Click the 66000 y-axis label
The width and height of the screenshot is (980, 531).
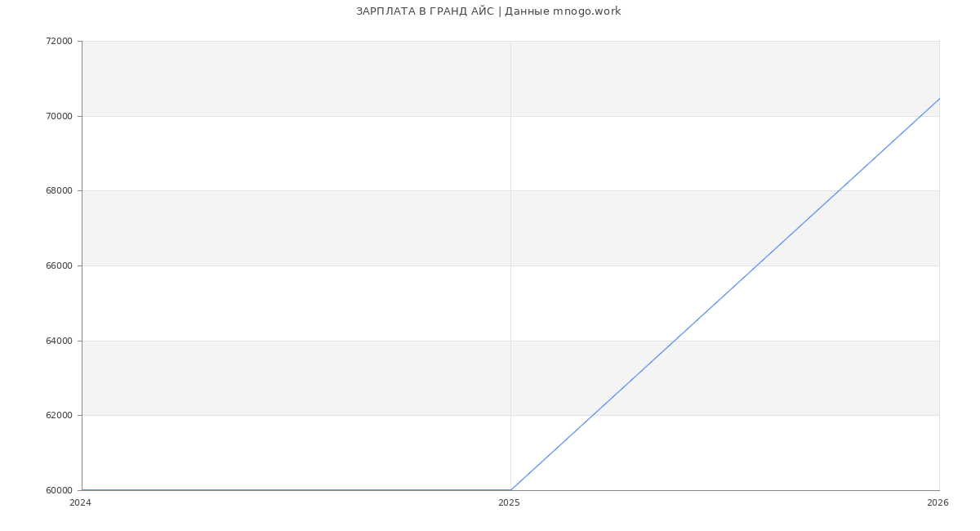coord(59,265)
